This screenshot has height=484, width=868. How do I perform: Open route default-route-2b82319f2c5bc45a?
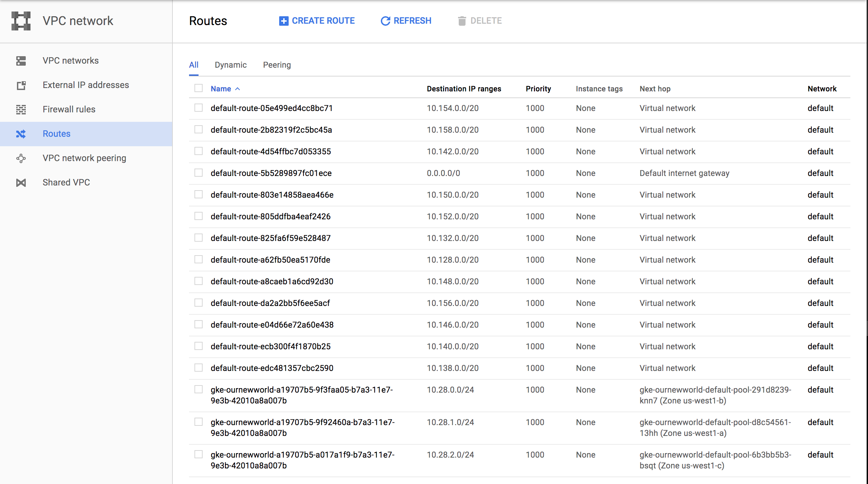coord(271,130)
